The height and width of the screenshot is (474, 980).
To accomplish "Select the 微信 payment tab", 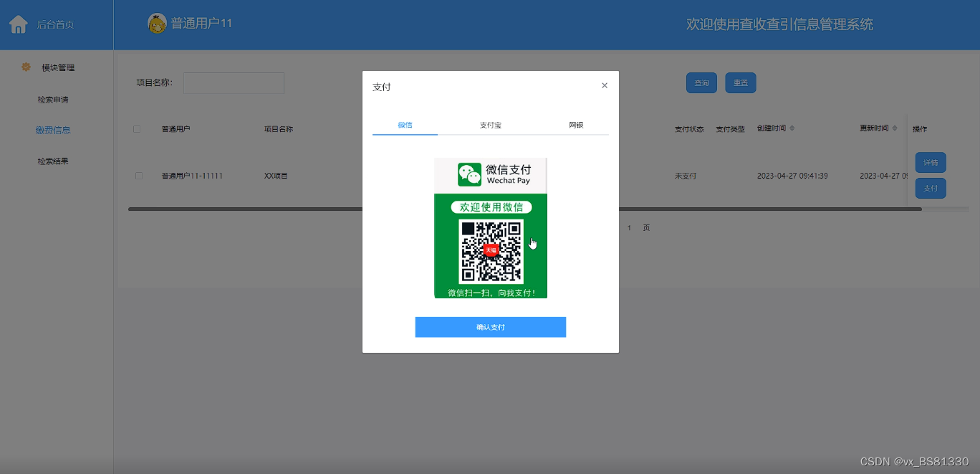I will (405, 125).
